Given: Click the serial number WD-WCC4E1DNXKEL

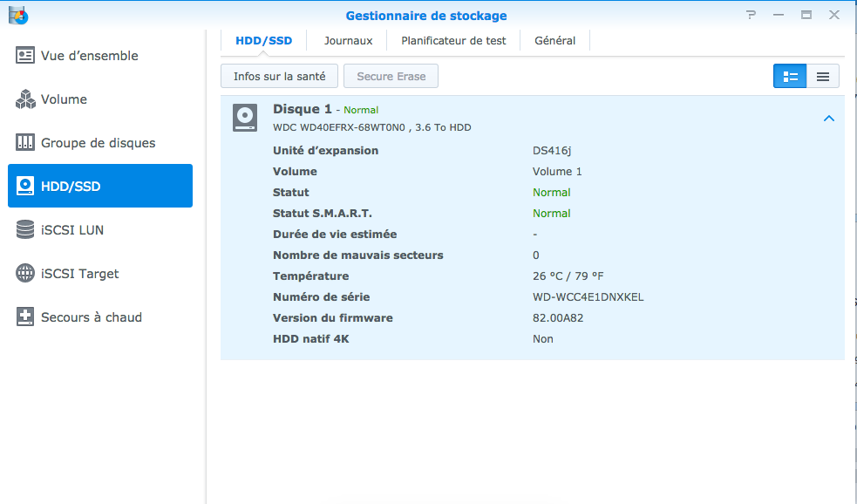Looking at the screenshot, I should 588,296.
